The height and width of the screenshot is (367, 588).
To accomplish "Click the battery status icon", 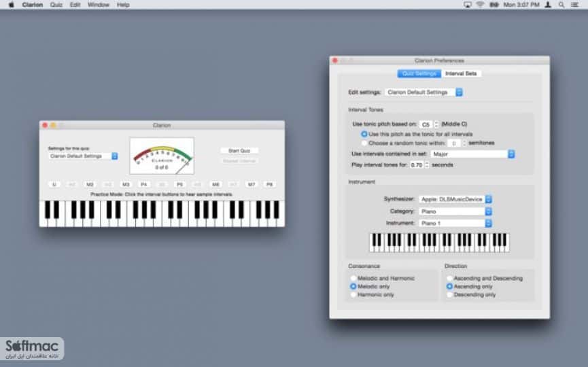I will (x=494, y=5).
